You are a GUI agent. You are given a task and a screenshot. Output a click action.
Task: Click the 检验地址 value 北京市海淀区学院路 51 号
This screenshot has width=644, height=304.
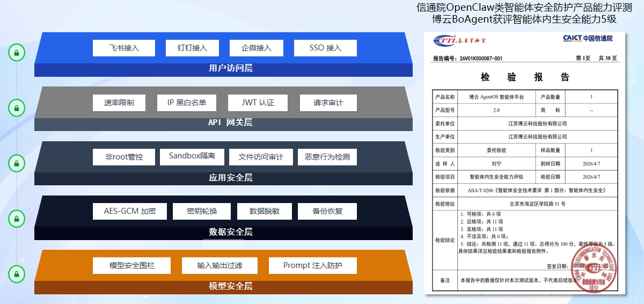coord(537,204)
